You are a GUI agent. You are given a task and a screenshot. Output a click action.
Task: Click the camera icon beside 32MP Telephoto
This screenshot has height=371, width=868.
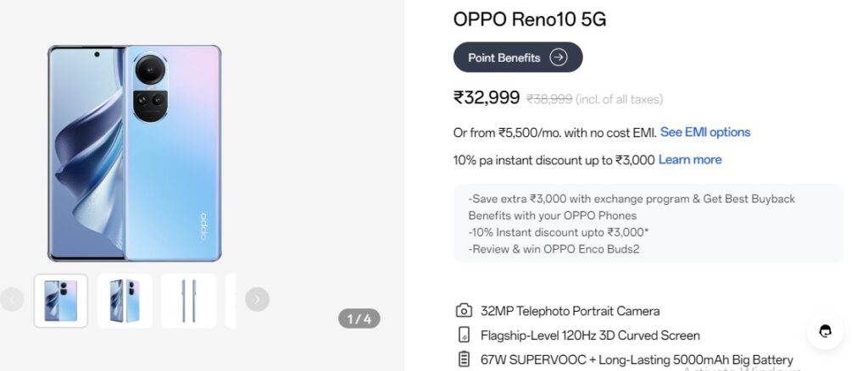tap(464, 311)
